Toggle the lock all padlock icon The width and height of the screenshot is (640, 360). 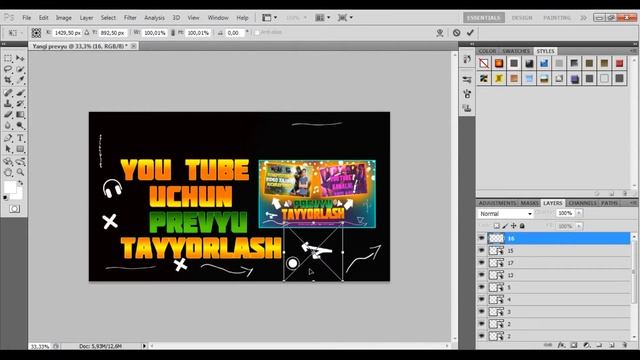(522, 226)
